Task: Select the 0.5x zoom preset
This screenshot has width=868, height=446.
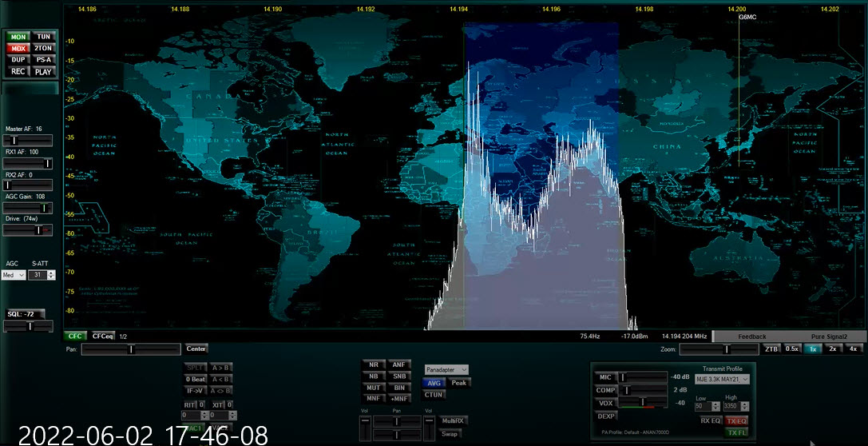Action: click(x=791, y=348)
